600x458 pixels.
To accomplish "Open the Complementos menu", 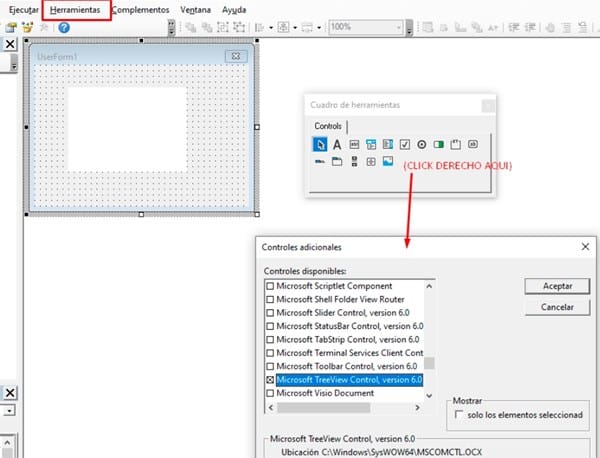I will point(140,9).
